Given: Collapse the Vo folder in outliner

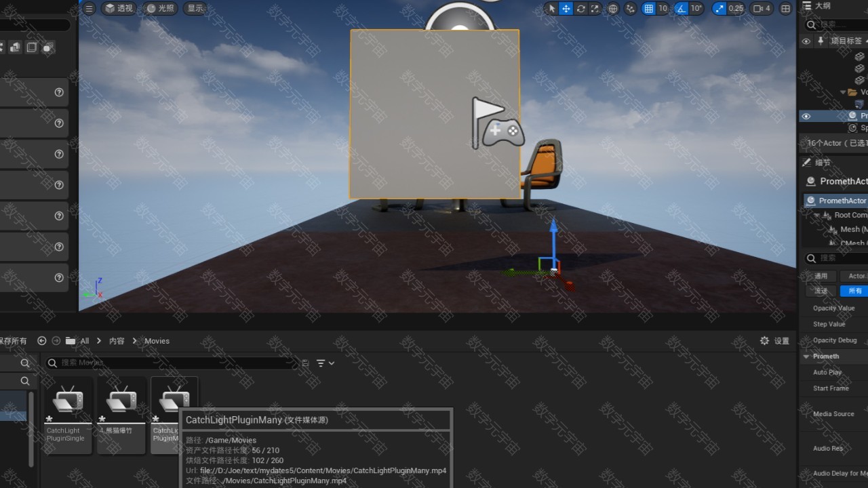Looking at the screenshot, I should 843,91.
